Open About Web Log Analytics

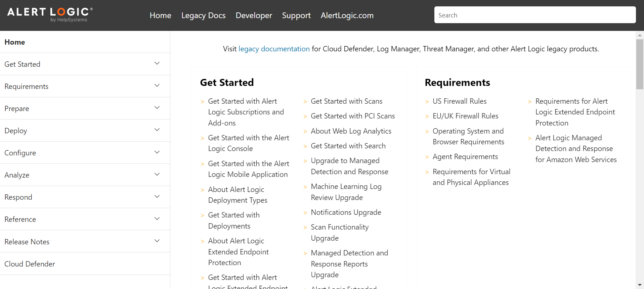click(x=351, y=131)
